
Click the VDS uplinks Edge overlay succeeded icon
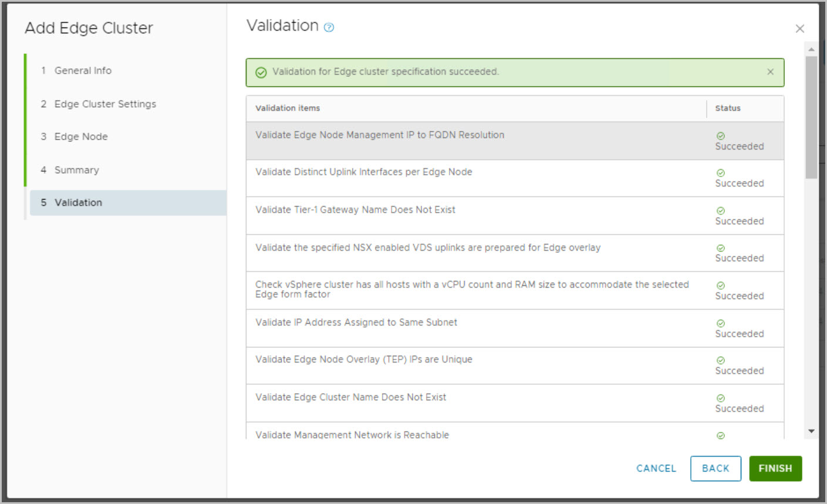pos(721,248)
